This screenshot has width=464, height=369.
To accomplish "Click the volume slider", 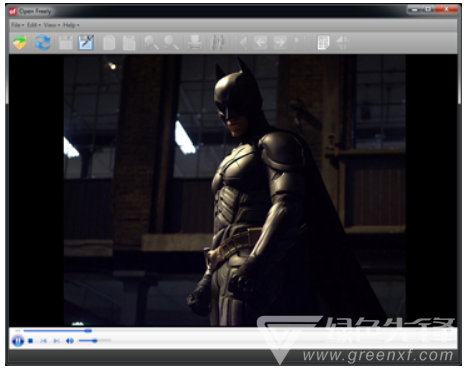I will click(94, 341).
